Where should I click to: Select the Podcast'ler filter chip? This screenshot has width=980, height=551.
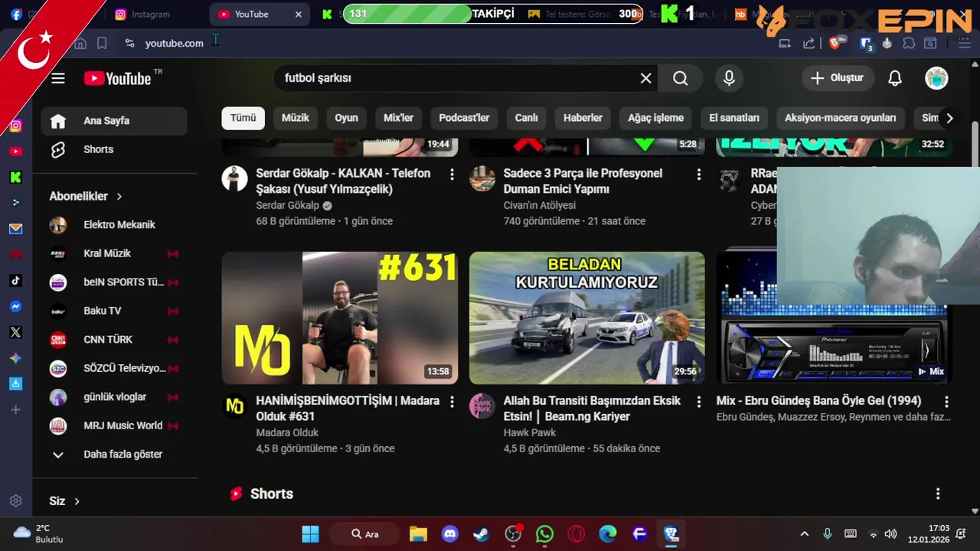point(464,118)
